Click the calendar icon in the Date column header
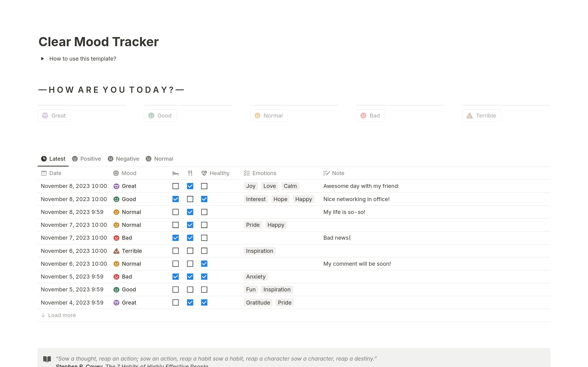Image resolution: width=588 pixels, height=367 pixels. pos(43,173)
